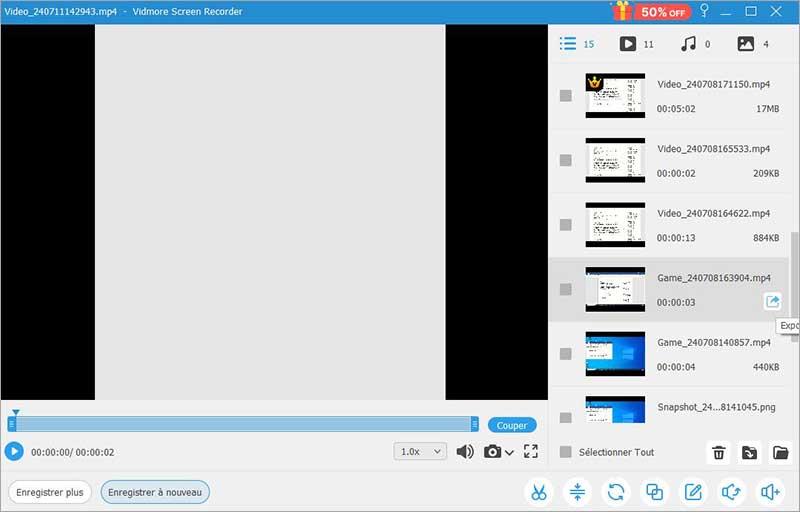Take a snapshot with the camera icon
This screenshot has height=512, width=800.
click(x=492, y=451)
